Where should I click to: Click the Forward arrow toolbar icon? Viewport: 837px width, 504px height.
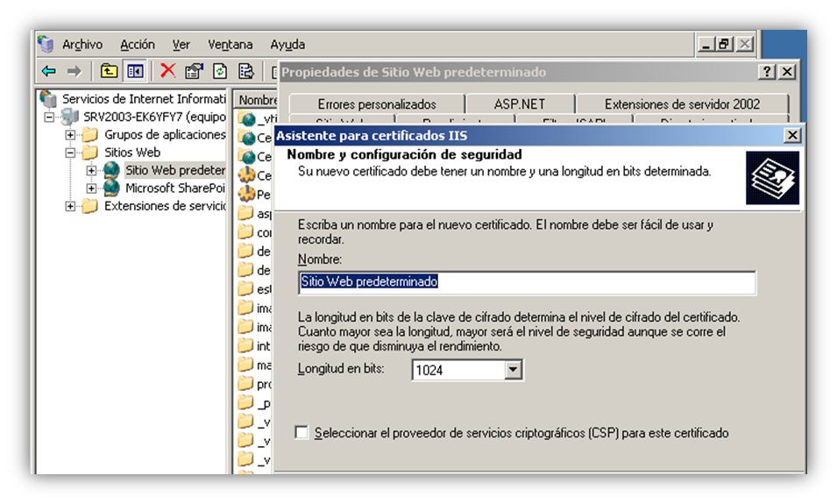coord(74,70)
